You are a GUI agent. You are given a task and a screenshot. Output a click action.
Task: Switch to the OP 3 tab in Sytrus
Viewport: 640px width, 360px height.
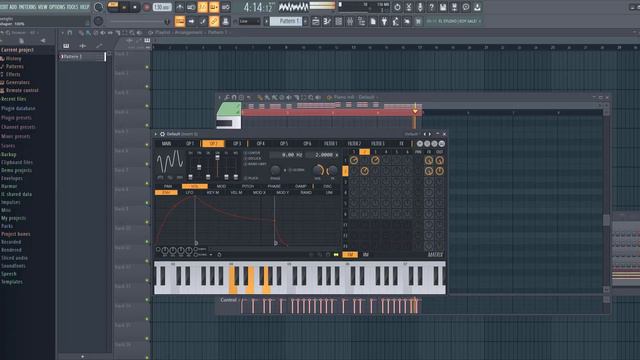(x=237, y=144)
